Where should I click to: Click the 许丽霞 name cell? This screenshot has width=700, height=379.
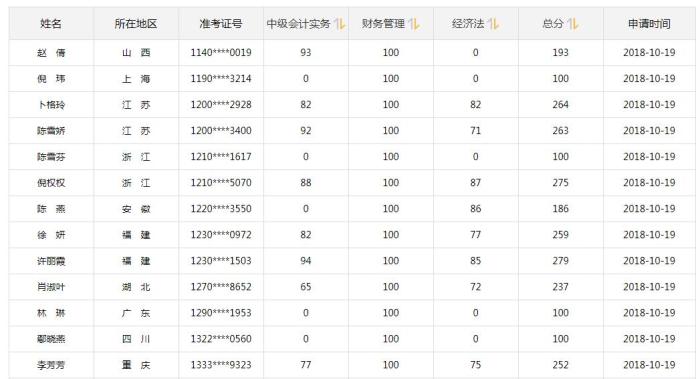(x=51, y=261)
